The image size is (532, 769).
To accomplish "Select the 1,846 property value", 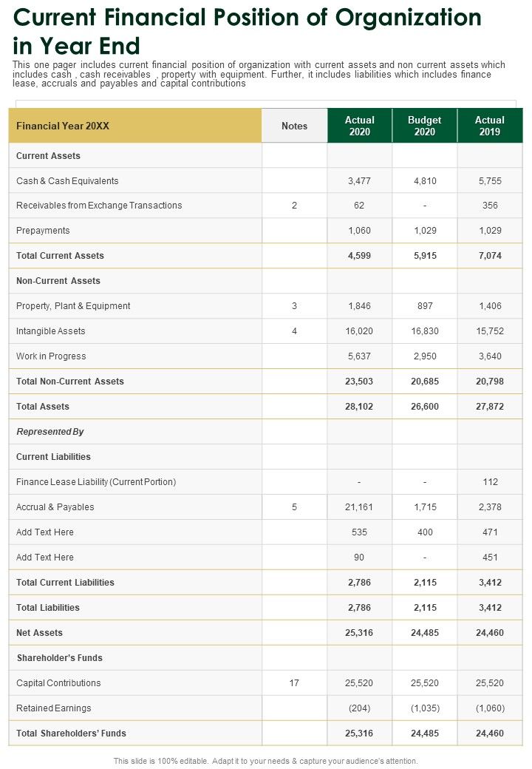I will (x=359, y=306).
